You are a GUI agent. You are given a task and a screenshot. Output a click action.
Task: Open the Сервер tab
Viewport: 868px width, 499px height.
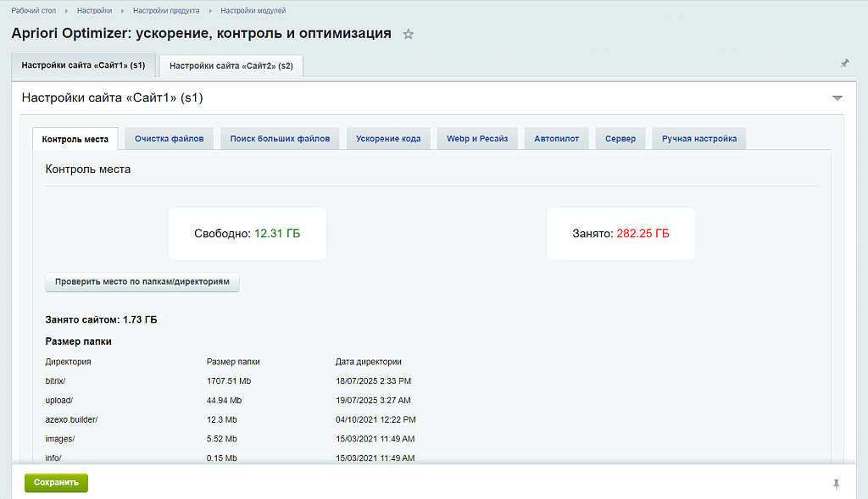[x=620, y=138]
